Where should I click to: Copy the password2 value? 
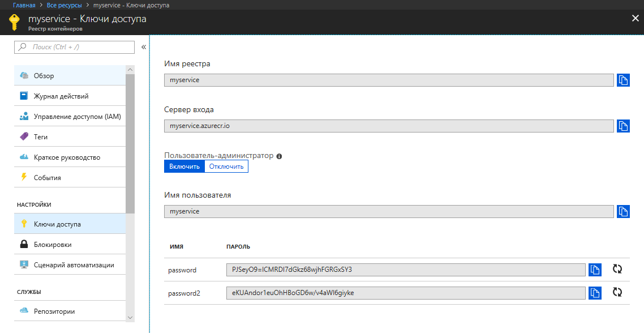tap(595, 293)
